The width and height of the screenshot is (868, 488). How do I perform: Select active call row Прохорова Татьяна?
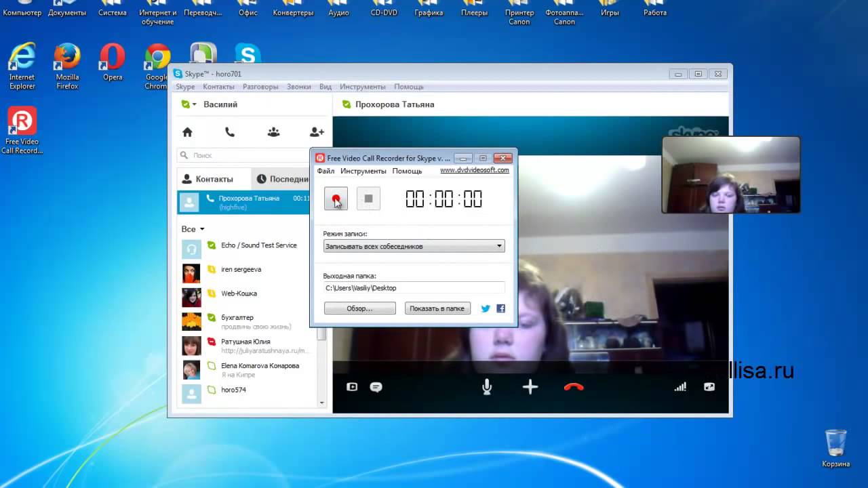pyautogui.click(x=244, y=202)
